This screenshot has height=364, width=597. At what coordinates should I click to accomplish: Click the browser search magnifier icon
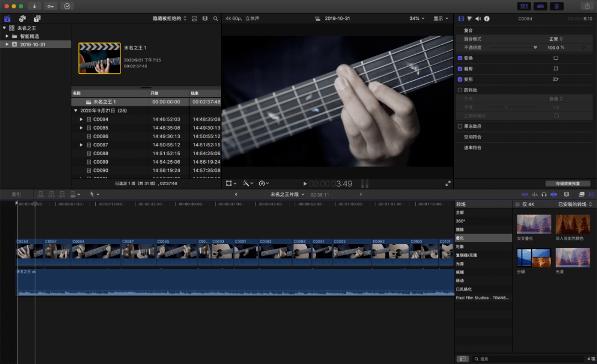(216, 19)
